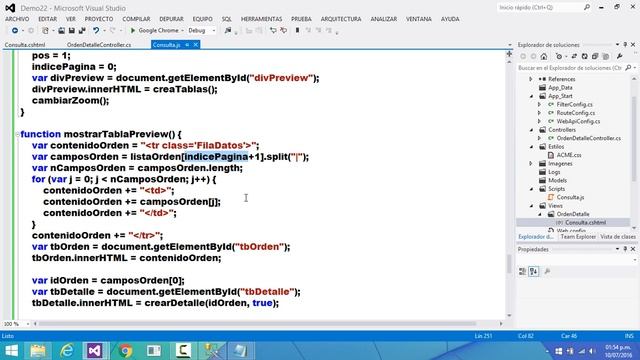Collapse Scripts folder

531,189
